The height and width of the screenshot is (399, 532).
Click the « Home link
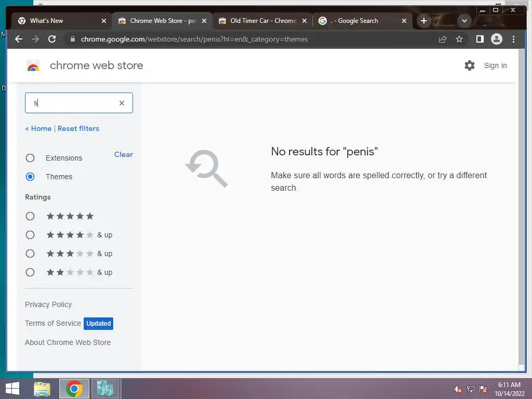click(38, 129)
